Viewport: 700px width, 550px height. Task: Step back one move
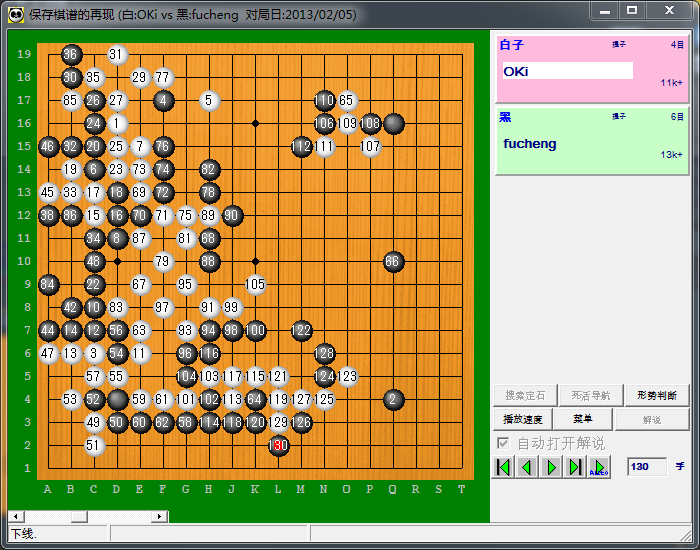click(x=527, y=467)
